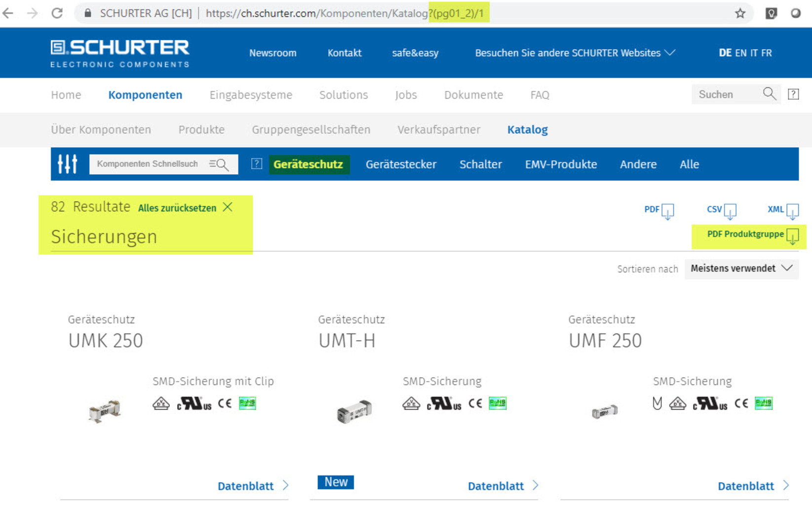Image resolution: width=812 pixels, height=514 pixels.
Task: Open Datenblatt chevron for UMT-H
Action: pos(536,485)
